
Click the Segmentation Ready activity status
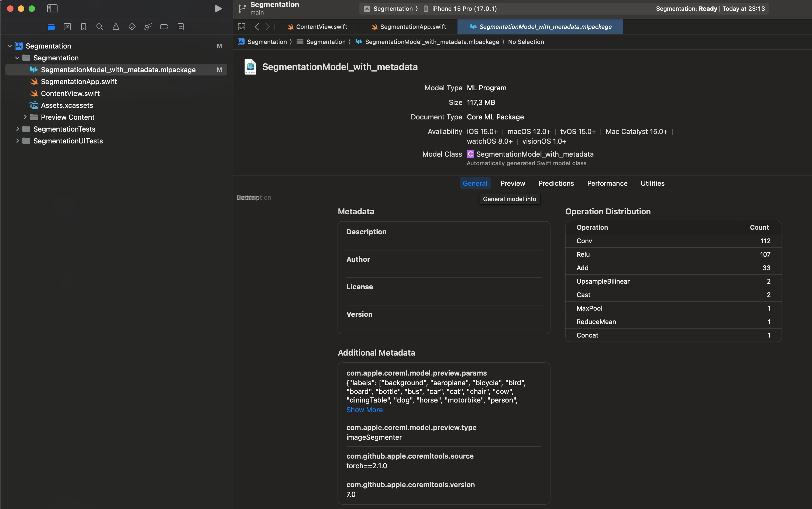[710, 9]
